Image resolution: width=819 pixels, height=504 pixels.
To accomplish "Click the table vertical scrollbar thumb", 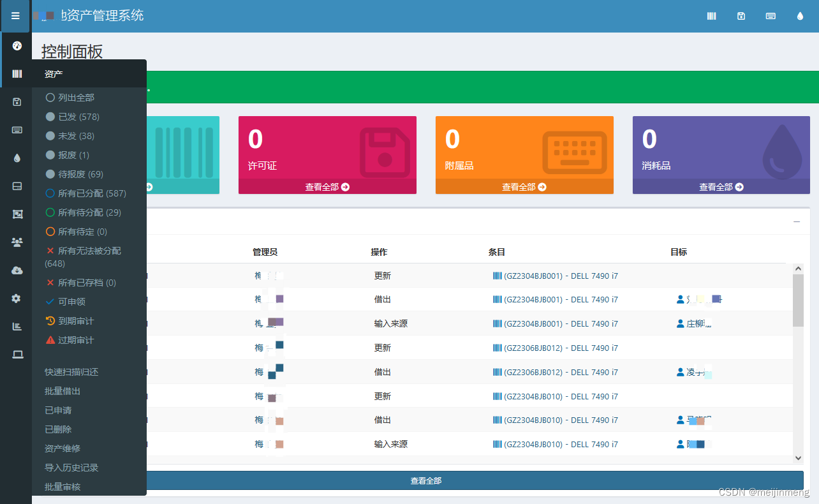I will click(x=798, y=300).
